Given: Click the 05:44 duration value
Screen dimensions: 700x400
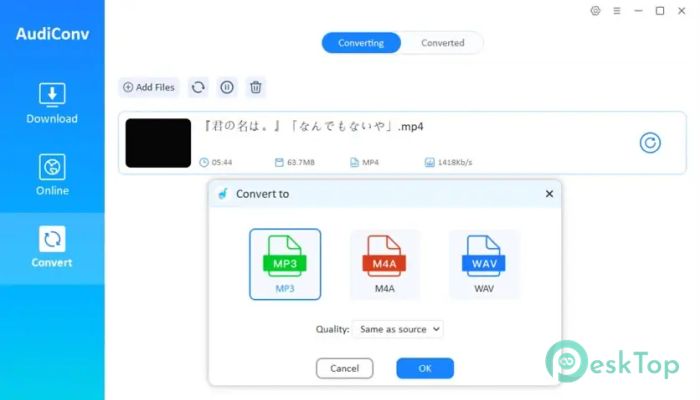Looking at the screenshot, I should (222, 162).
